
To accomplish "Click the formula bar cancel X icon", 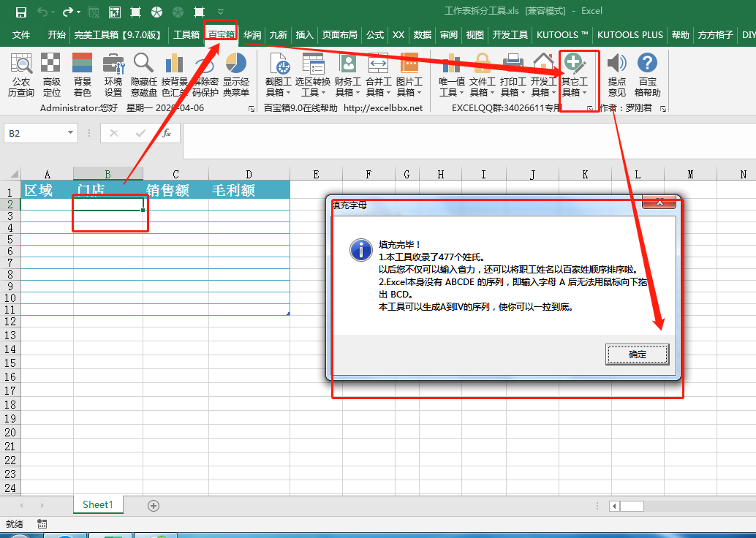I will tap(114, 133).
